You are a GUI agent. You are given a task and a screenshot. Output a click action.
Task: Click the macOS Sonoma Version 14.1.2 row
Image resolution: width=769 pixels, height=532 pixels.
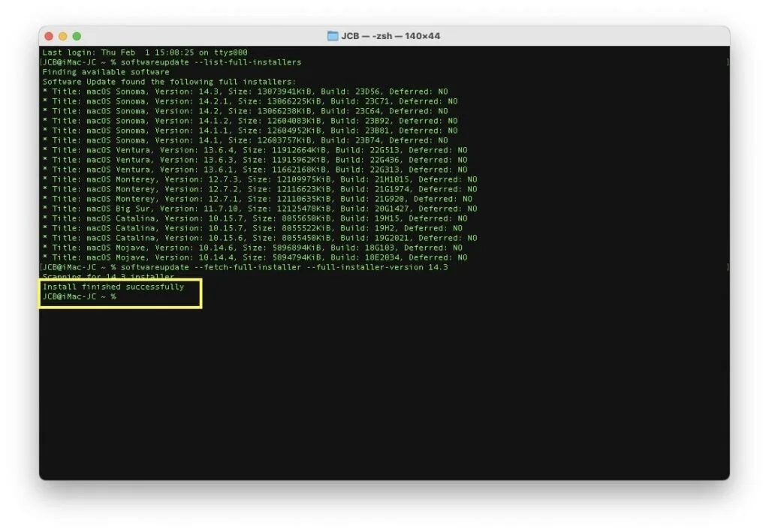tap(250, 121)
